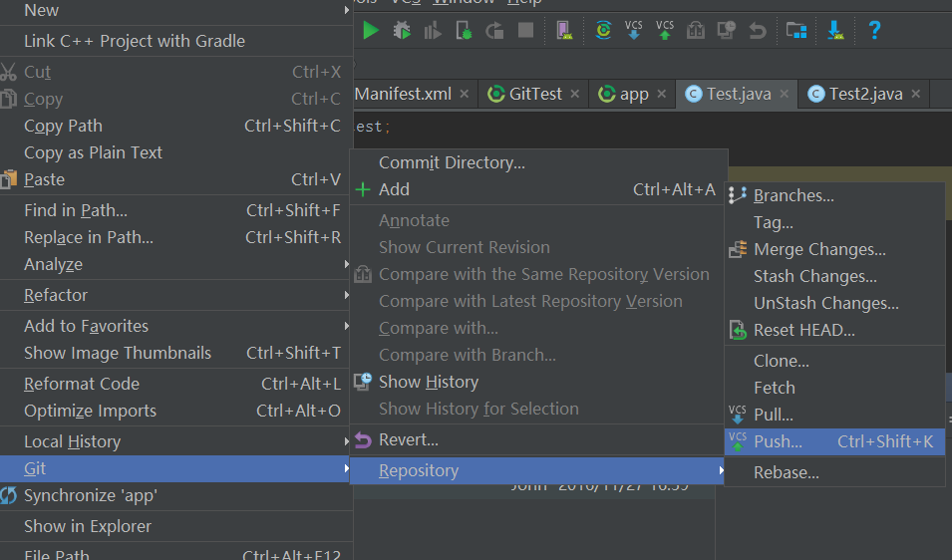Expand the Repository submenu arrow
952x560 pixels.
[721, 470]
